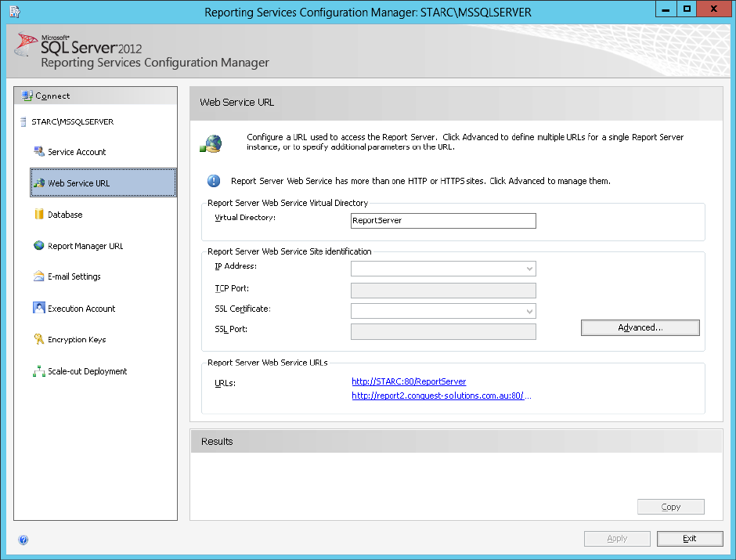The image size is (736, 560).
Task: Click the Virtual Directory text field
Action: (x=443, y=221)
